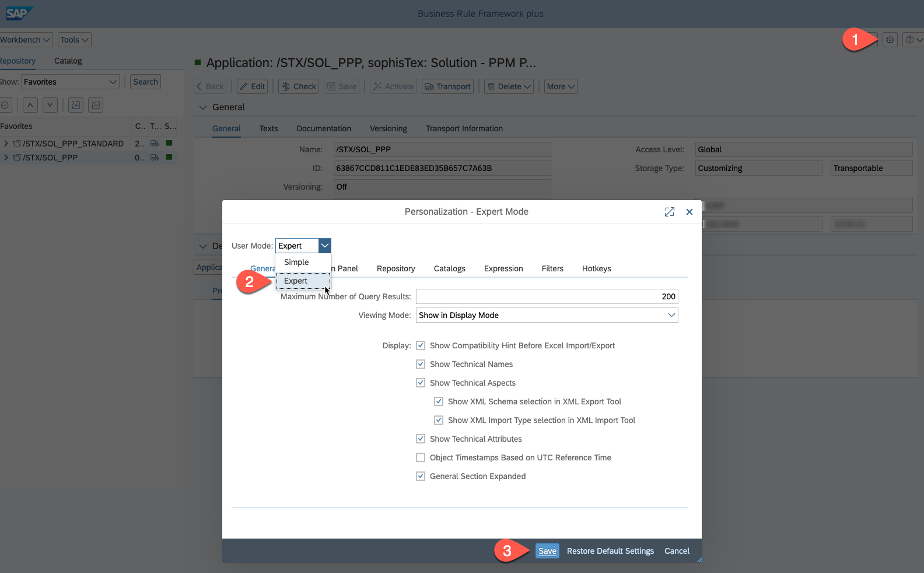Select Simple from User Mode list
The height and width of the screenshot is (573, 924).
coord(296,263)
